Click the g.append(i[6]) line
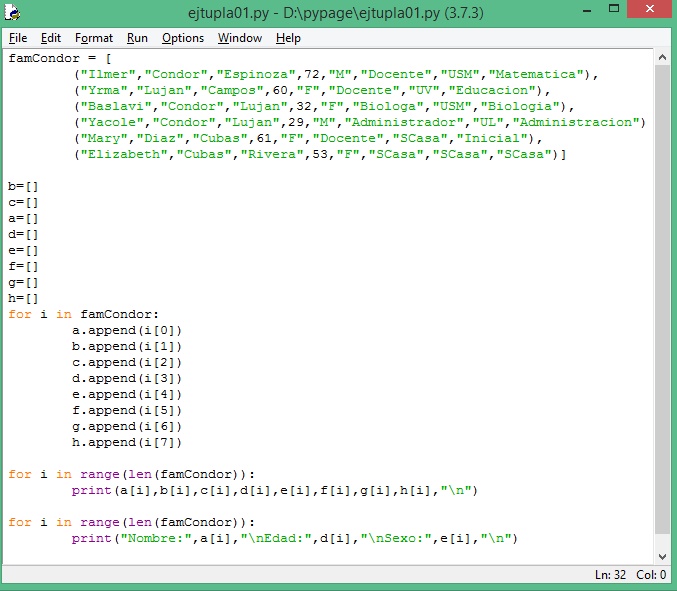 (x=127, y=426)
